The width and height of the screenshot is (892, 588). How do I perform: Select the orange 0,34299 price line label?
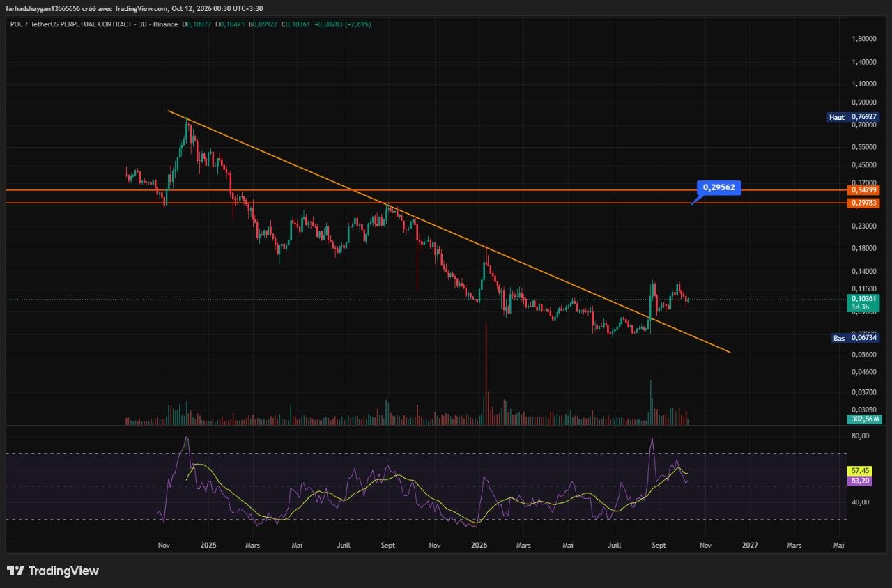click(864, 190)
